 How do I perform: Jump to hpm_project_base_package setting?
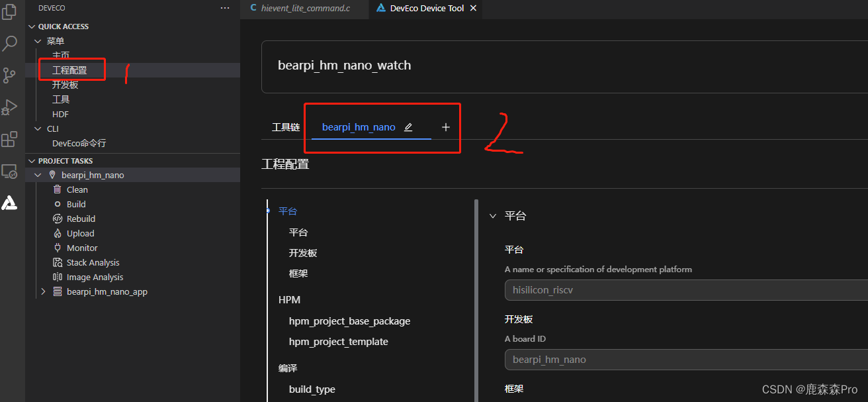[349, 321]
